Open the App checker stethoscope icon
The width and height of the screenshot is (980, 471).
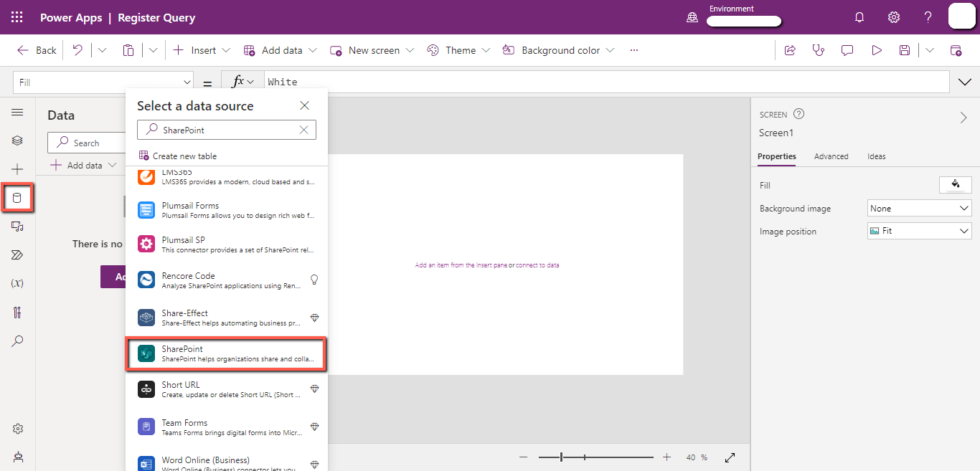tap(819, 50)
